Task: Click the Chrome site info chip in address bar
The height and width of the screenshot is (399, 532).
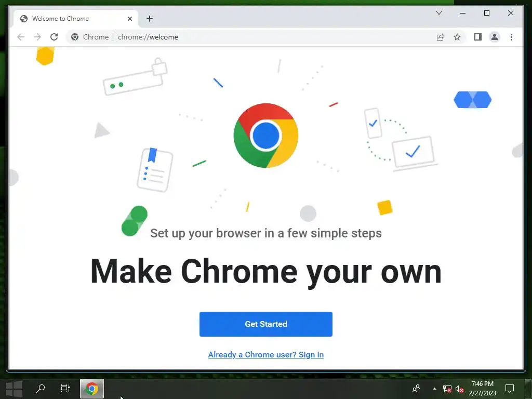Action: [x=90, y=37]
